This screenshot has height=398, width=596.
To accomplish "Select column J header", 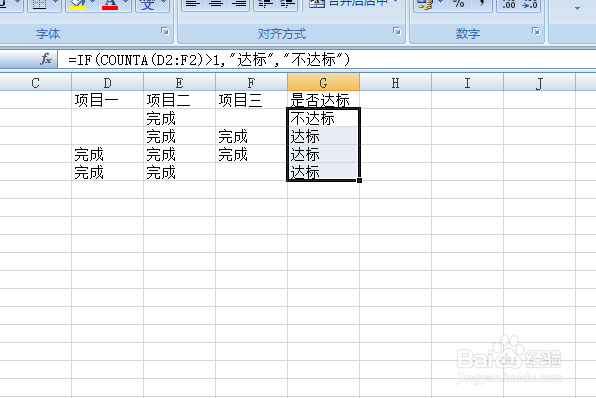I will 539,82.
